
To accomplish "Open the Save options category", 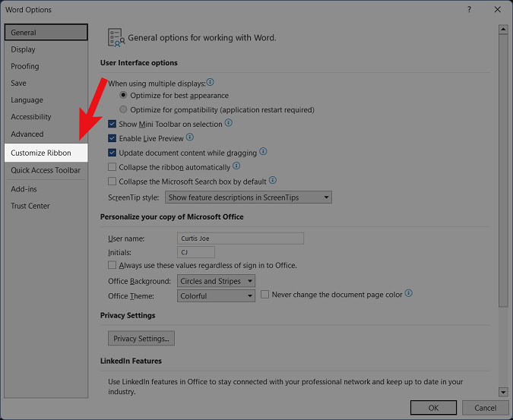I will 46,83.
